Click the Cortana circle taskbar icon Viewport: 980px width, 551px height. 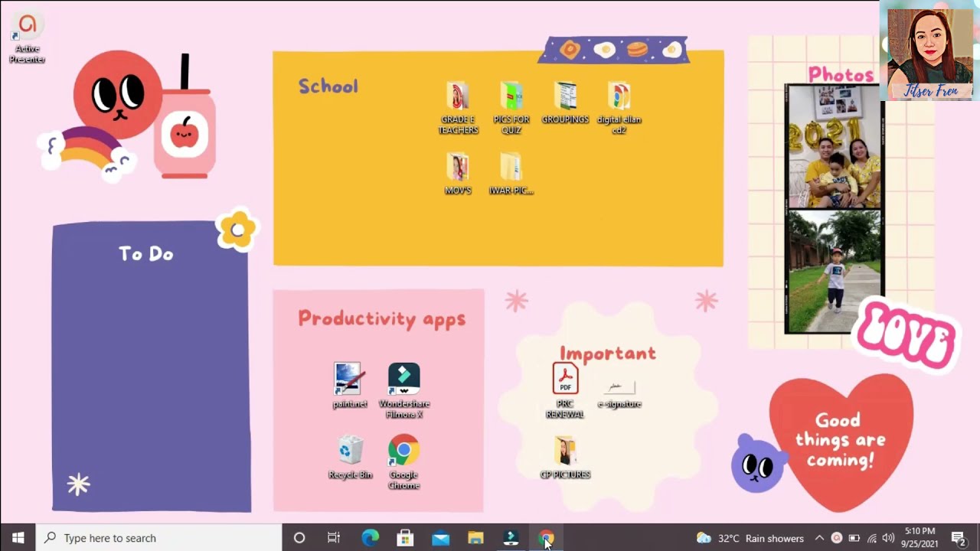(299, 538)
